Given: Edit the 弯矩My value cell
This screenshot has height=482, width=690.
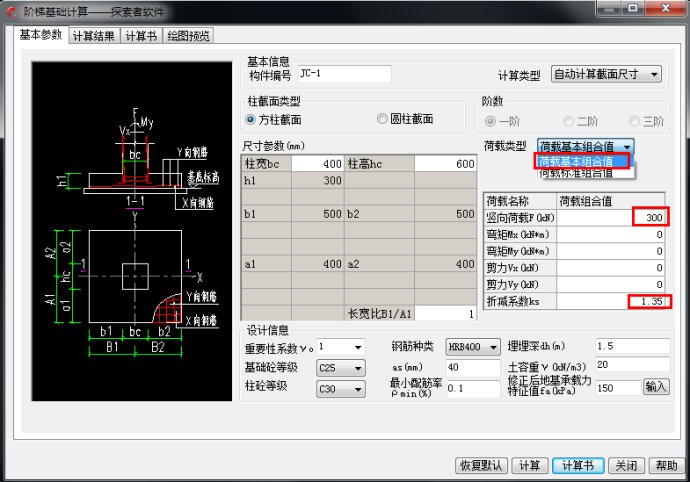Looking at the screenshot, I should (x=611, y=251).
